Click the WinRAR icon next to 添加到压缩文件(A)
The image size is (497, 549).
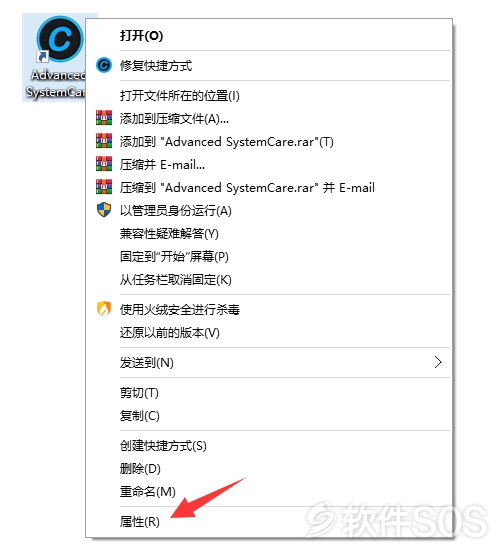[104, 118]
